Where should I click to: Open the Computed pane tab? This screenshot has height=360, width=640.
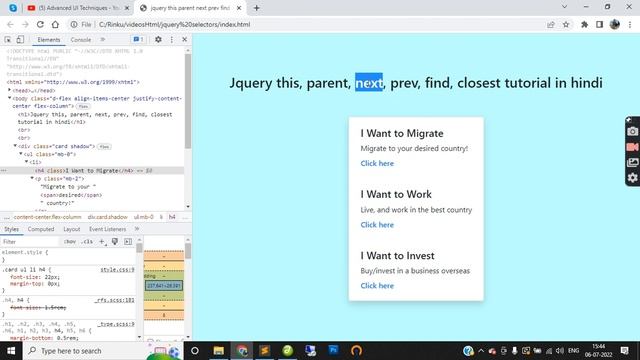tap(41, 229)
